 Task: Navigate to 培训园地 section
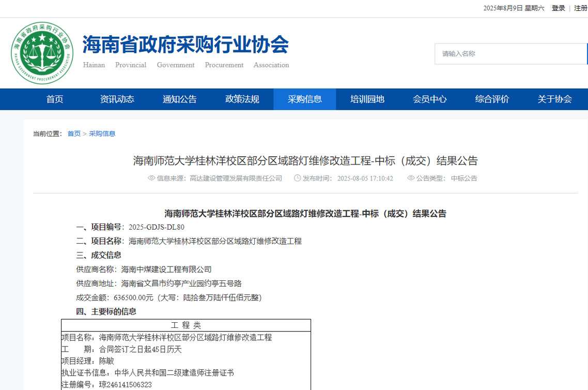(x=367, y=99)
